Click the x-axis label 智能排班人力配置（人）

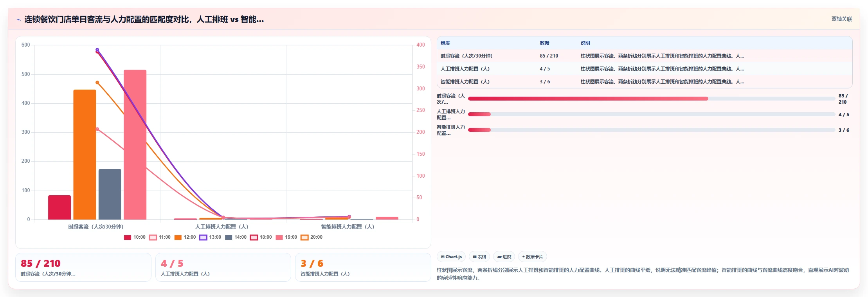click(x=348, y=227)
